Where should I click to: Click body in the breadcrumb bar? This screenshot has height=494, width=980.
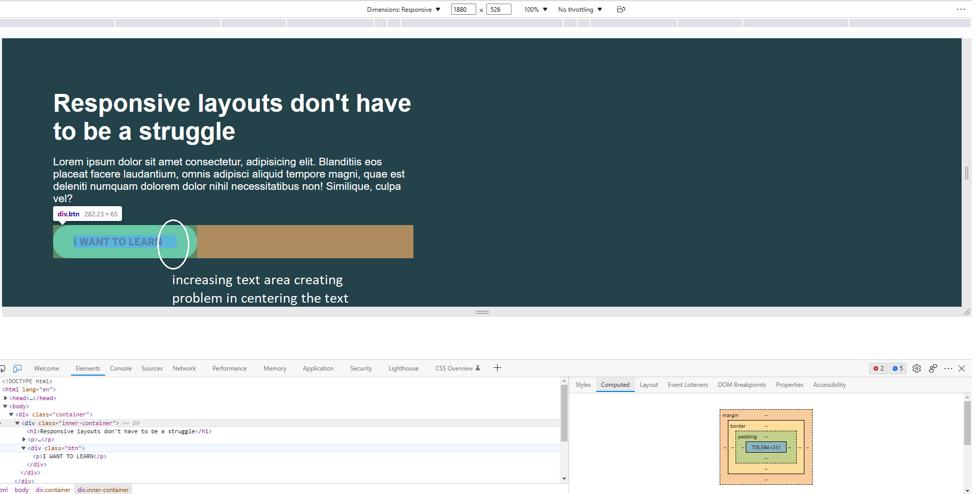coord(21,490)
